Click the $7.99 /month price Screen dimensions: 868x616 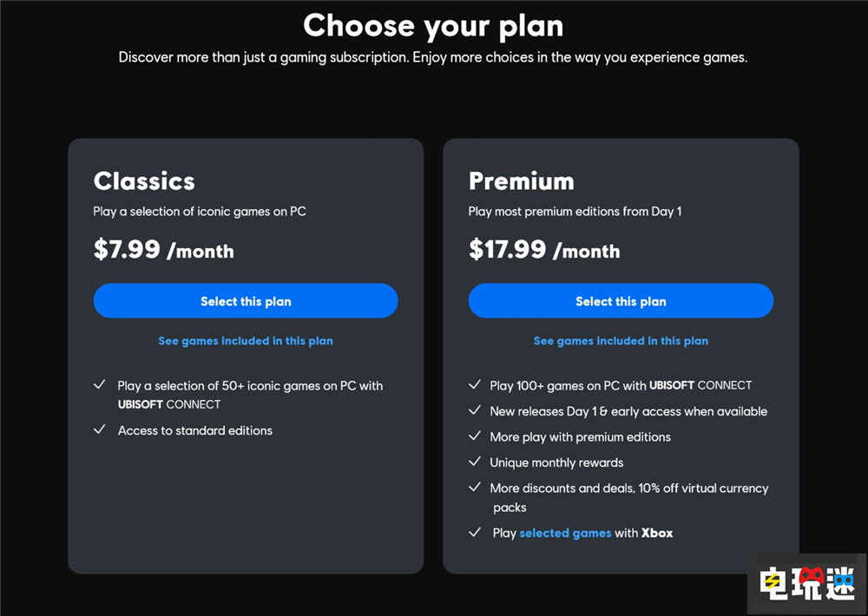pos(163,250)
